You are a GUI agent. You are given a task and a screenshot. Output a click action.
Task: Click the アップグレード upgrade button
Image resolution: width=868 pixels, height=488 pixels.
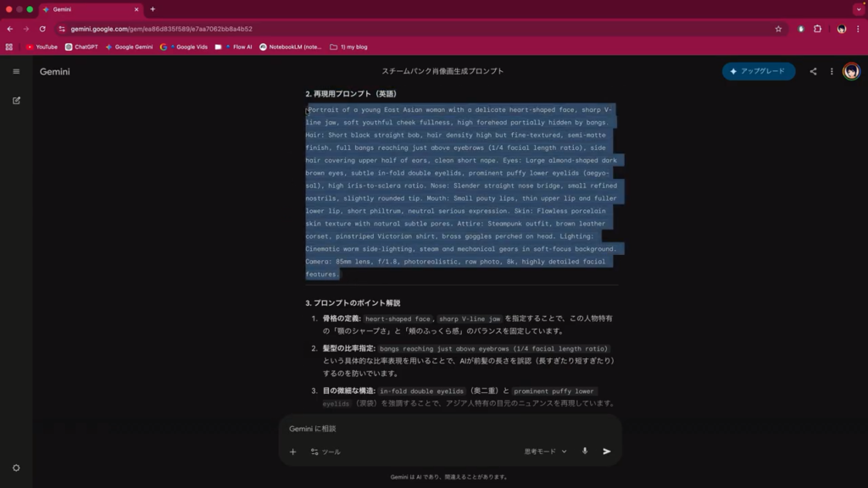point(758,71)
